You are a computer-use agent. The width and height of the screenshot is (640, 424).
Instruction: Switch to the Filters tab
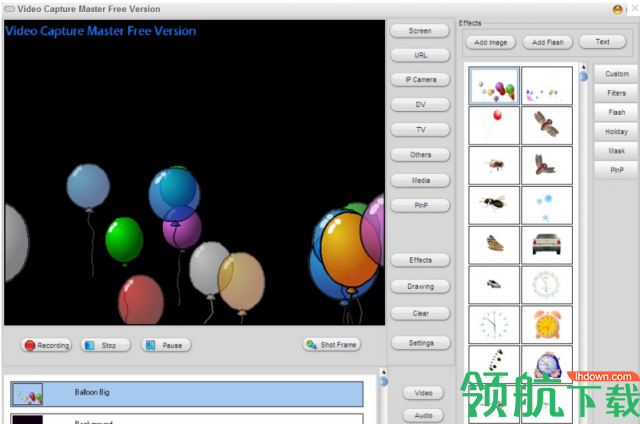616,93
